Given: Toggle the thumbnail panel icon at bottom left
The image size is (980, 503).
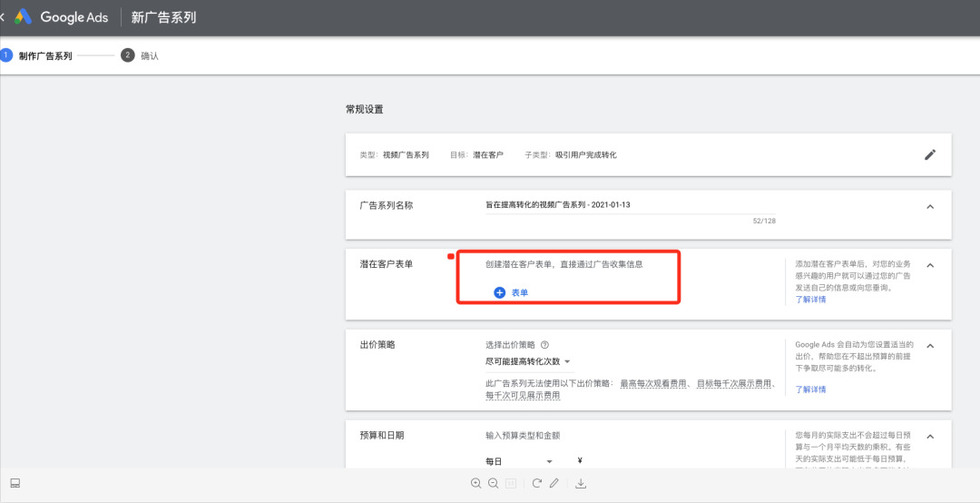Looking at the screenshot, I should (16, 483).
